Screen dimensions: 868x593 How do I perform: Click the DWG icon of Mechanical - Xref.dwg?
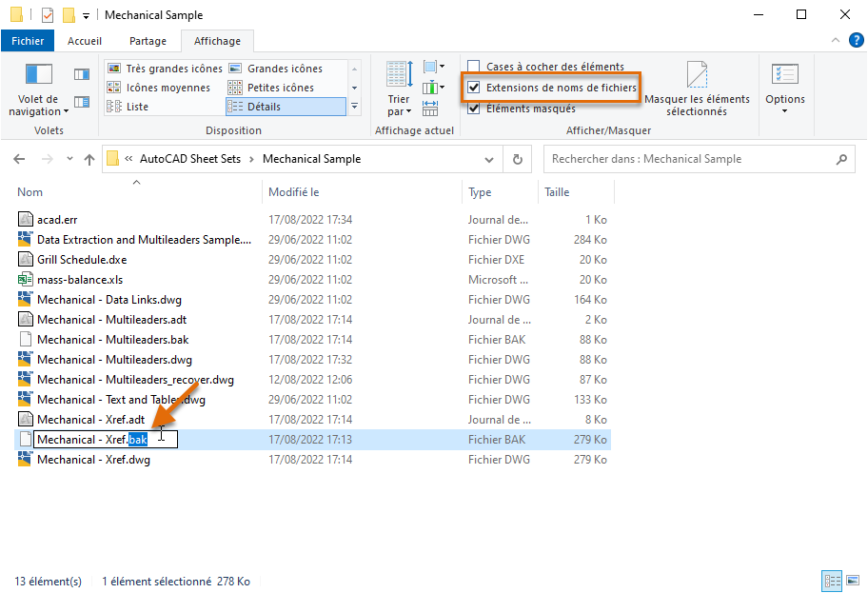point(25,459)
